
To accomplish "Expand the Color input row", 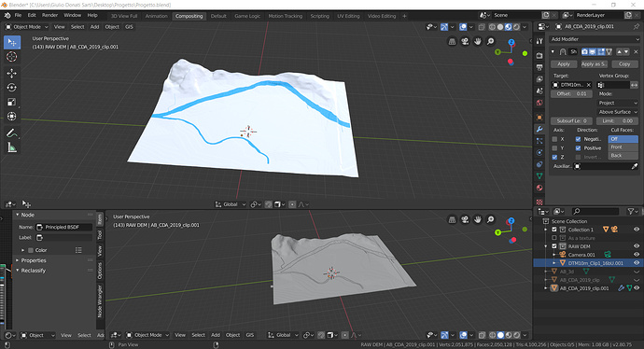I will 23,250.
